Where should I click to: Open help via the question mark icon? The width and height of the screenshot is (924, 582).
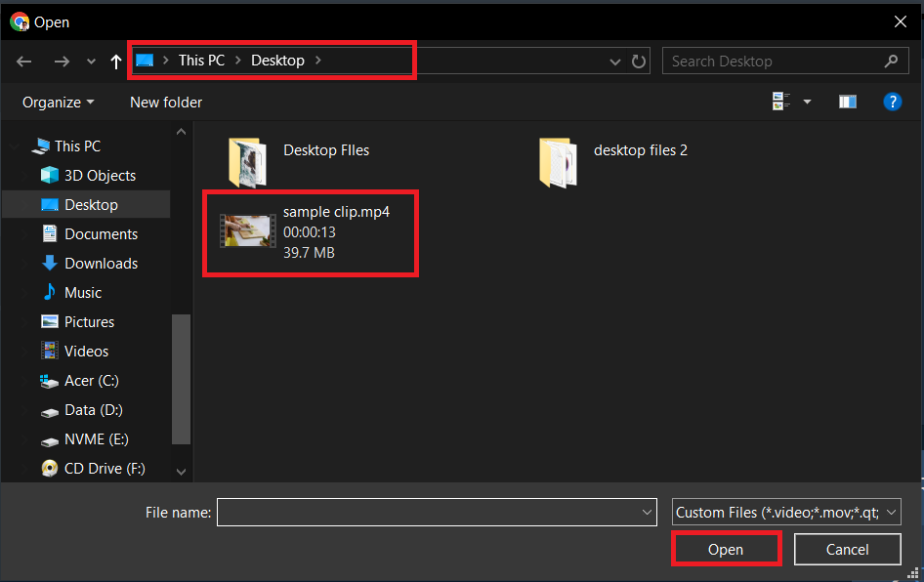[x=892, y=101]
